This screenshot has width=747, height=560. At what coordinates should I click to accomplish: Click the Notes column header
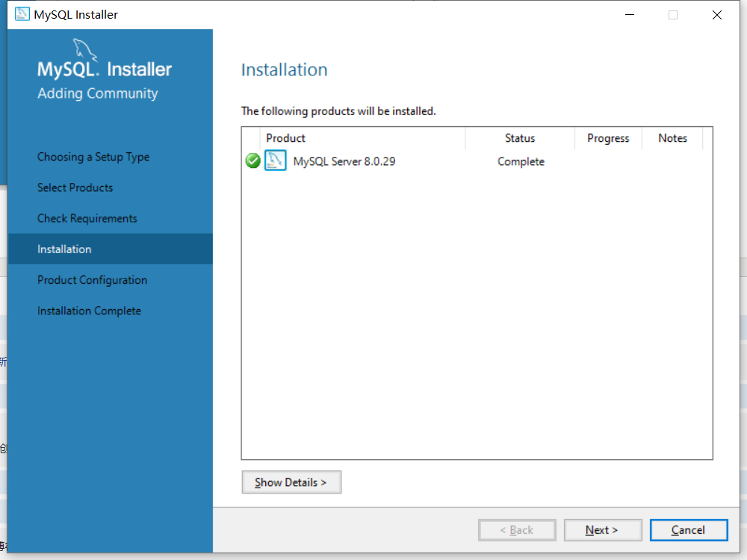click(673, 138)
